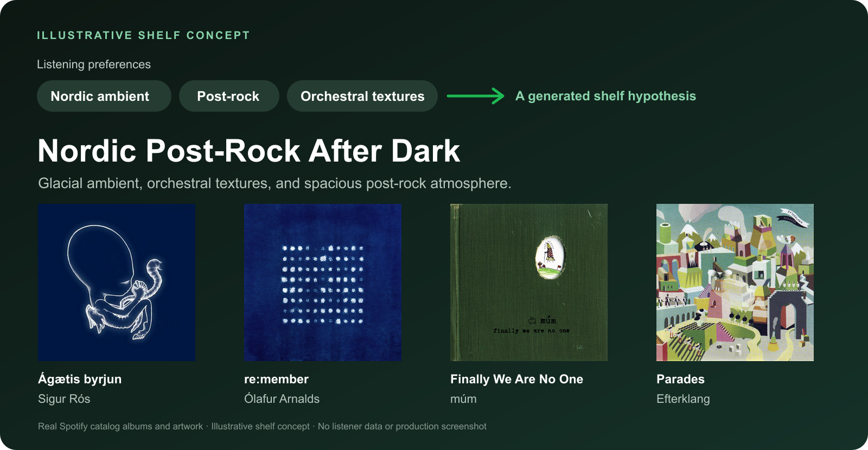
Task: Click the re:member album title
Action: coord(276,379)
